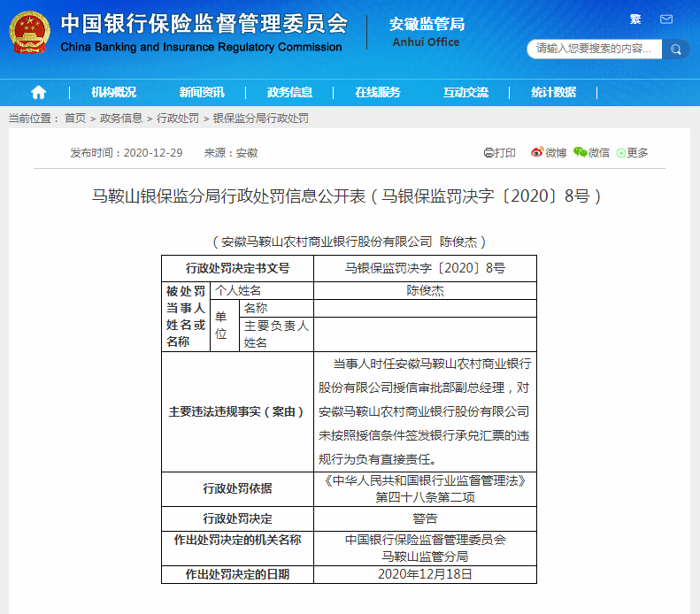Go to 政务信息 breadcrumb link

coord(121,119)
